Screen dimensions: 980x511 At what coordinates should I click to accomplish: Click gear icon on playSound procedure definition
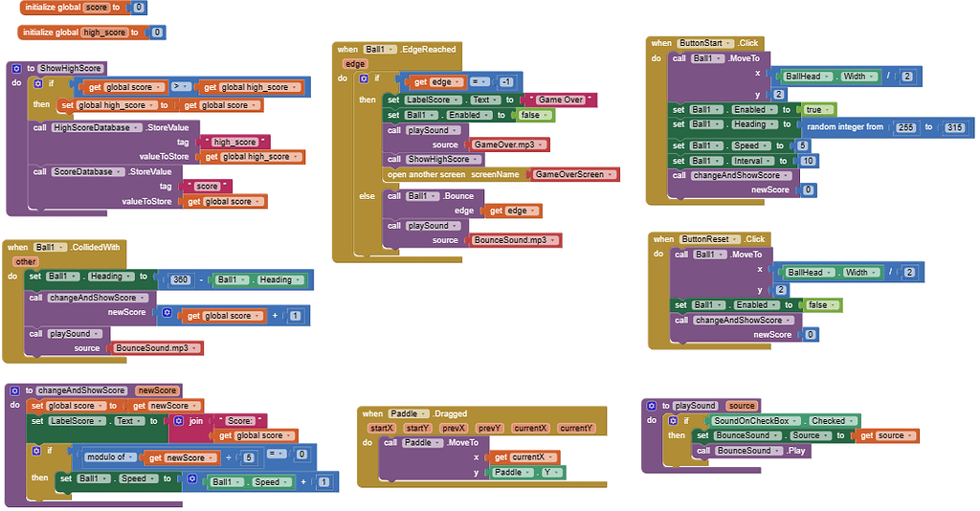coord(652,406)
